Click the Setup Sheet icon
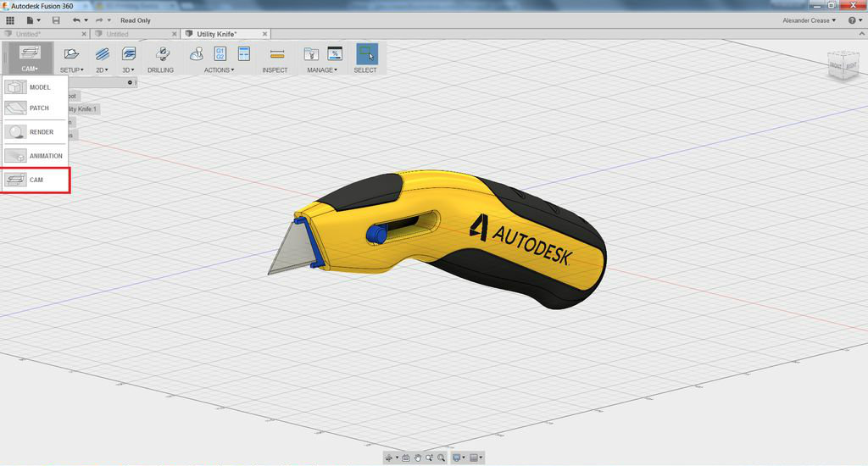The height and width of the screenshot is (466, 868). pos(243,54)
